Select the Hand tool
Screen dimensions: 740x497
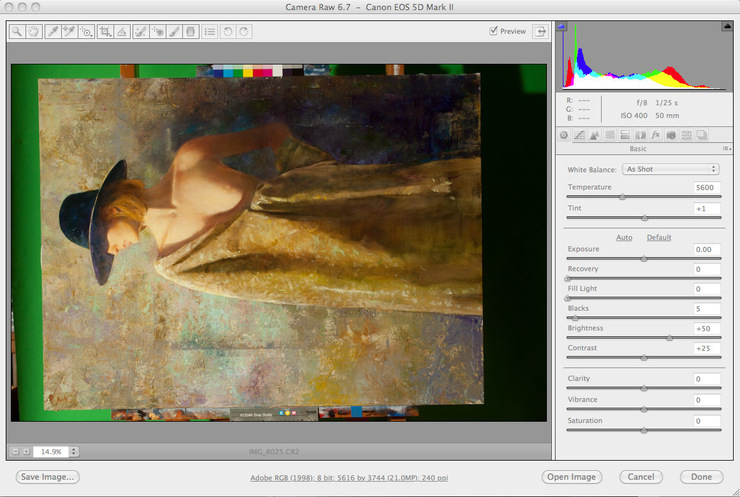tap(33, 31)
